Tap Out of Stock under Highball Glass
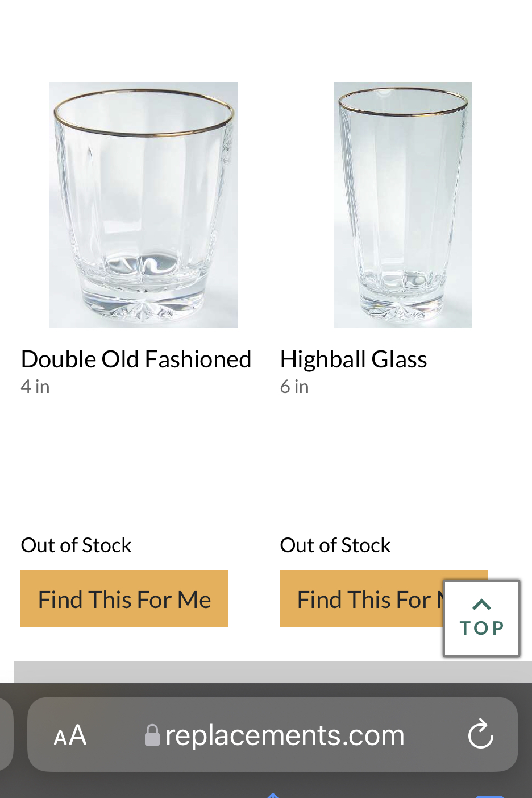The height and width of the screenshot is (798, 532). click(335, 545)
